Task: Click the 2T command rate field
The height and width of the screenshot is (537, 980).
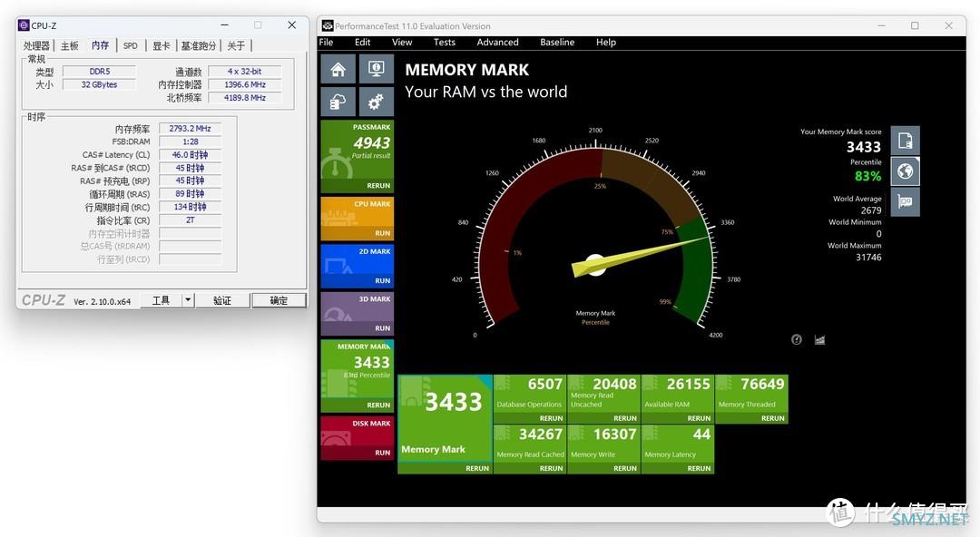Action: tap(190, 220)
